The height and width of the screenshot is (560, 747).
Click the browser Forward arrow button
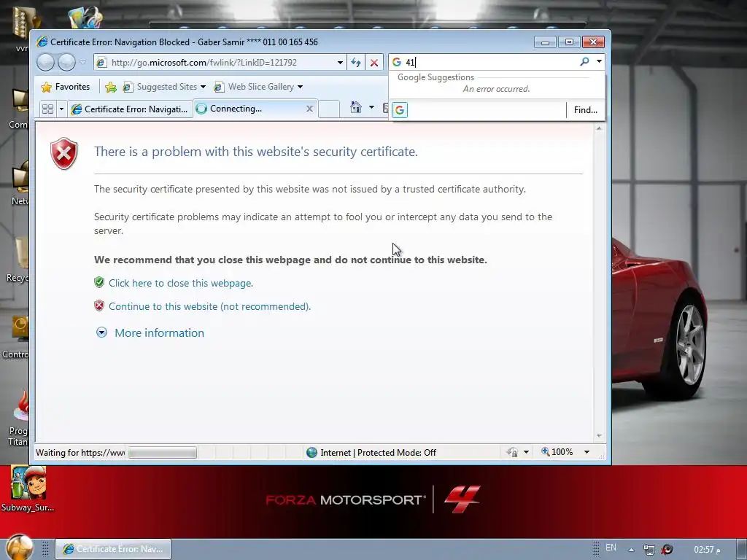click(66, 63)
